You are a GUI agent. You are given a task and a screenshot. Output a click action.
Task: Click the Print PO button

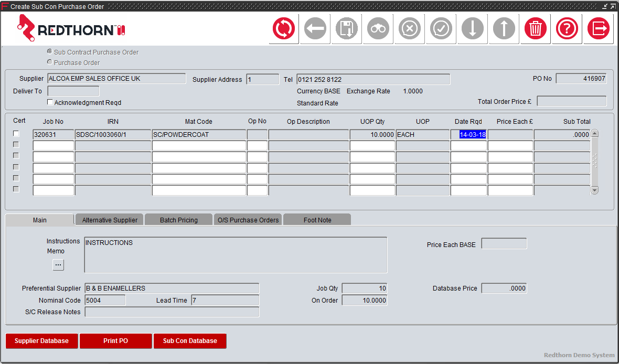pos(115,341)
